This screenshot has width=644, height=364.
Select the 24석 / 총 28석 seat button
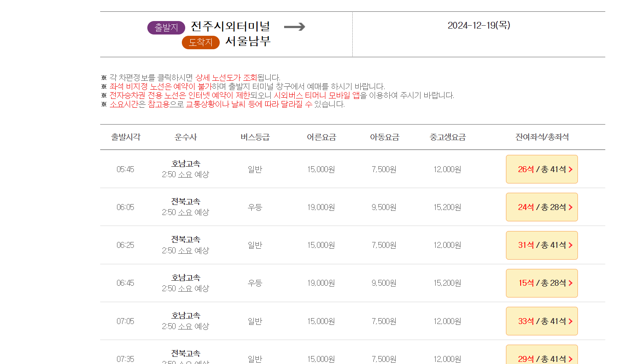click(x=542, y=207)
